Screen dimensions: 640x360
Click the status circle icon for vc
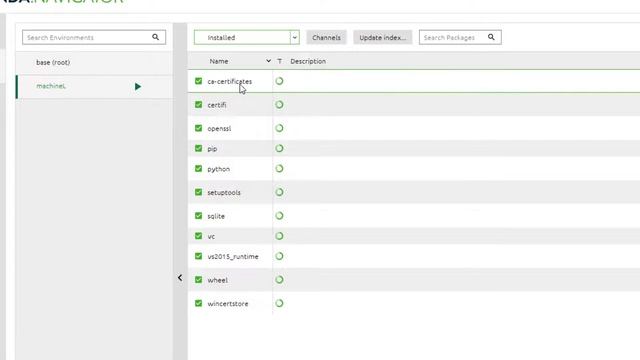pos(279,236)
